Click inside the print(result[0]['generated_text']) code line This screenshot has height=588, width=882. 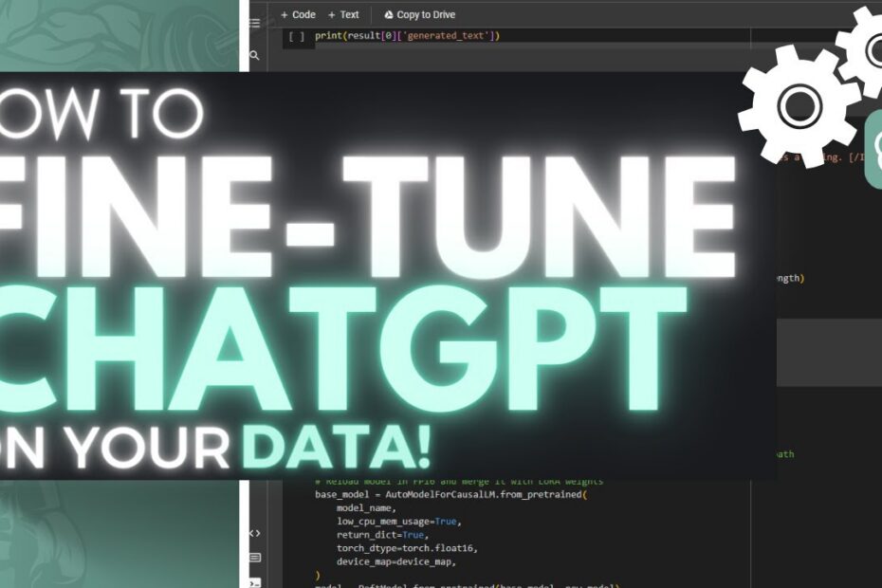407,35
